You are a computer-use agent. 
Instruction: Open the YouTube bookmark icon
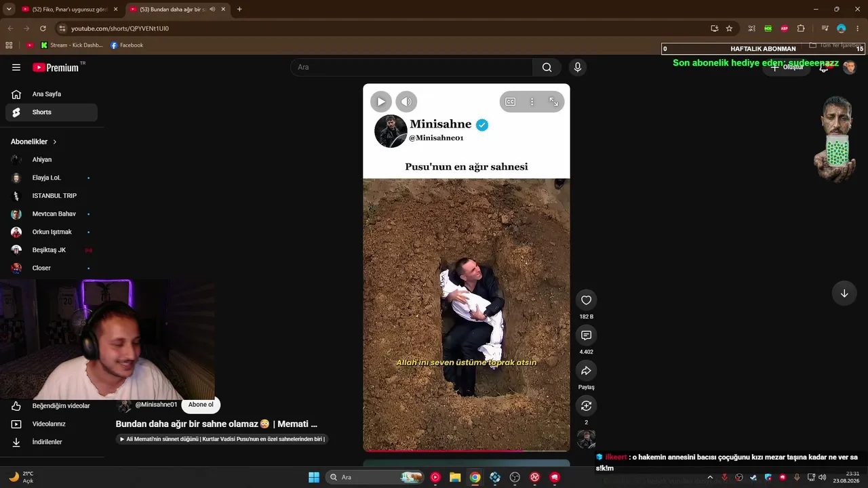(30, 45)
